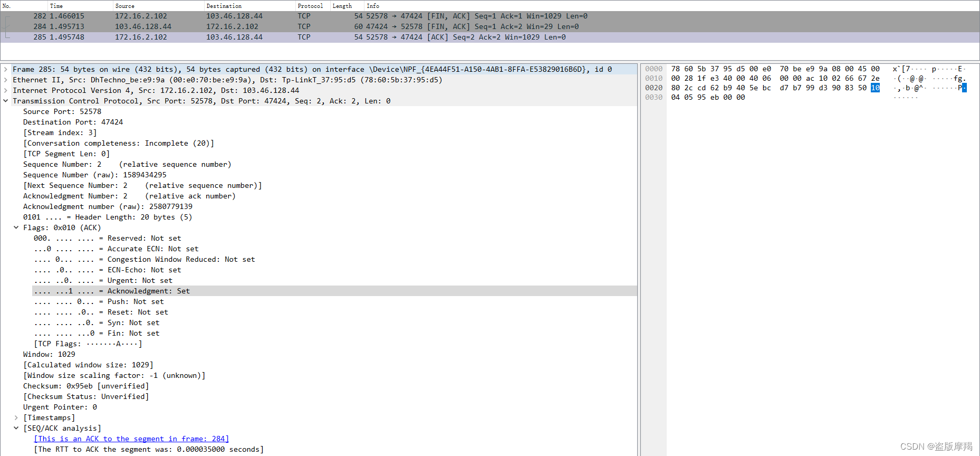
Task: Select packet 282 in the packet list
Action: (490, 16)
